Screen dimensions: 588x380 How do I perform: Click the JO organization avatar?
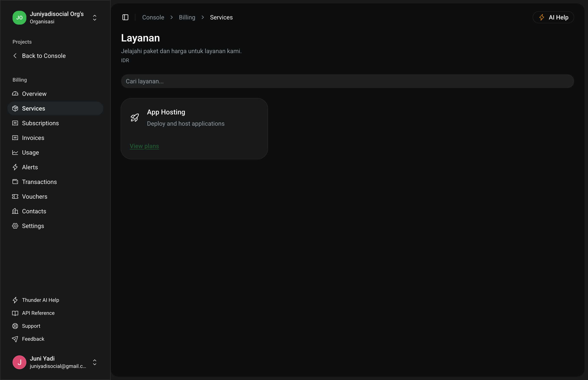(x=19, y=17)
